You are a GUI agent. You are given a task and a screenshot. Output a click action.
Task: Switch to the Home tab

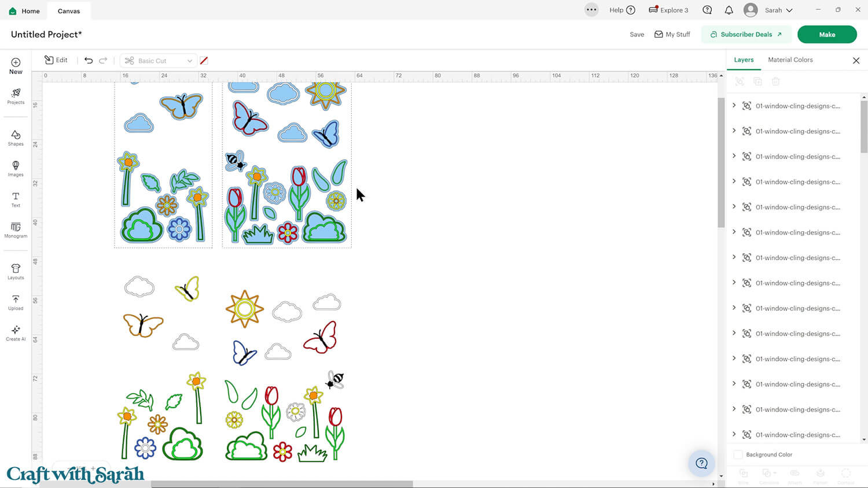[x=24, y=11]
